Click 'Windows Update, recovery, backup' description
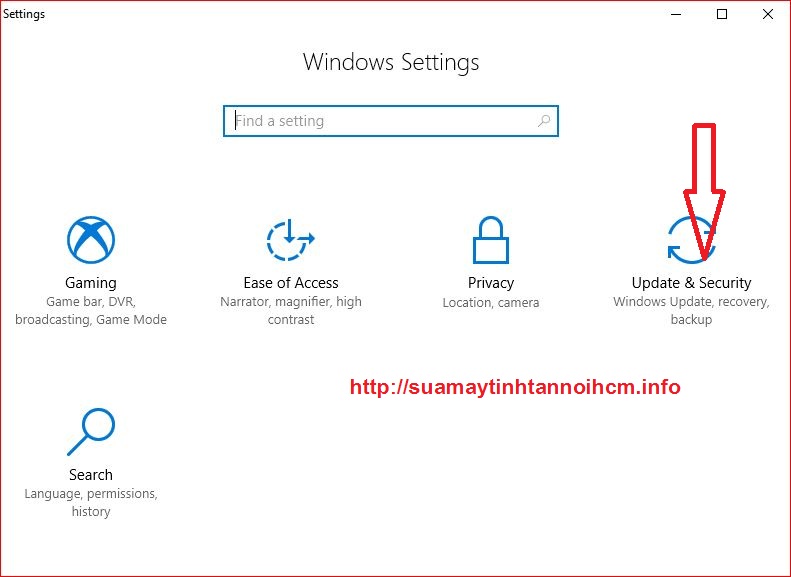This screenshot has height=577, width=791. click(691, 311)
